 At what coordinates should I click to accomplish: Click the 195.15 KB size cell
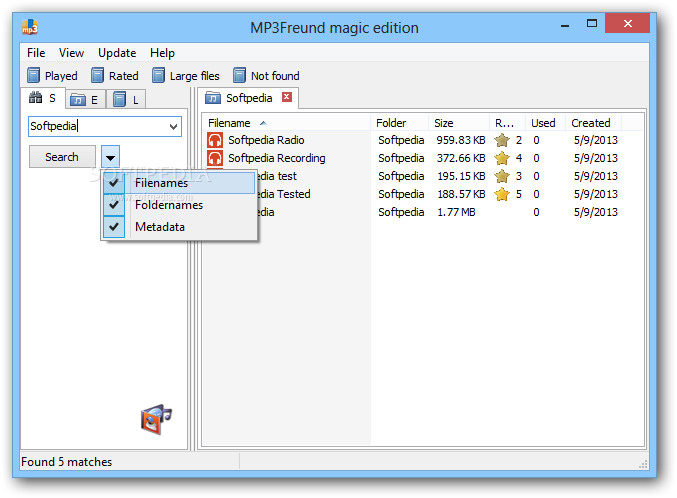[x=461, y=176]
